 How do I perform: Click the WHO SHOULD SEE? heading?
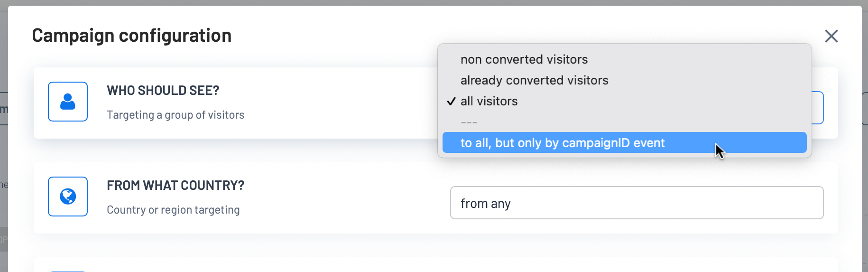click(163, 90)
